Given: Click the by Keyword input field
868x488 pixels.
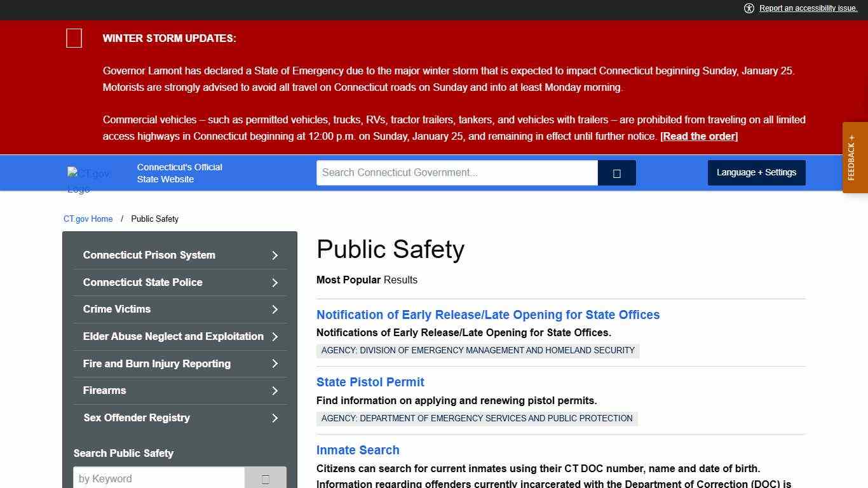Looking at the screenshot, I should 159,478.
